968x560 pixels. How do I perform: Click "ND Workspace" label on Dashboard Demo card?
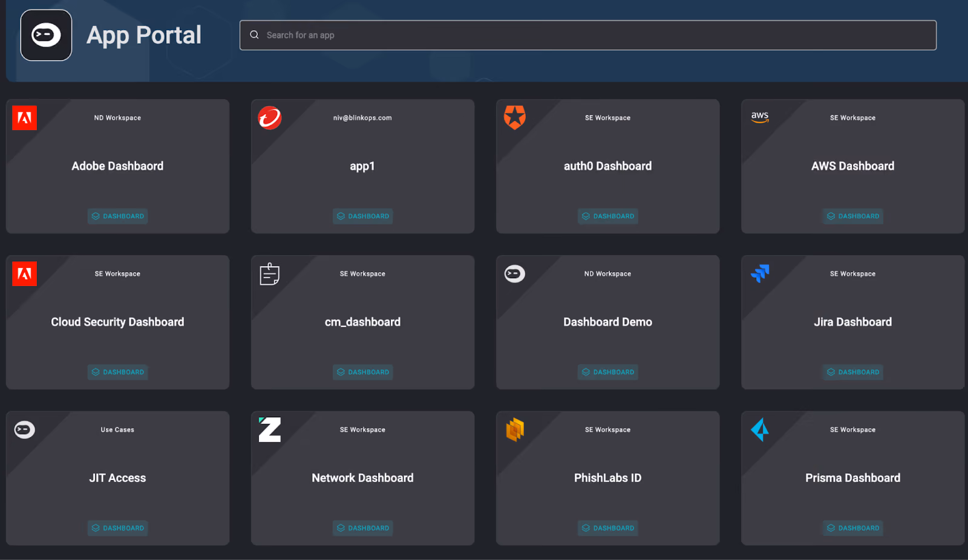coord(607,274)
